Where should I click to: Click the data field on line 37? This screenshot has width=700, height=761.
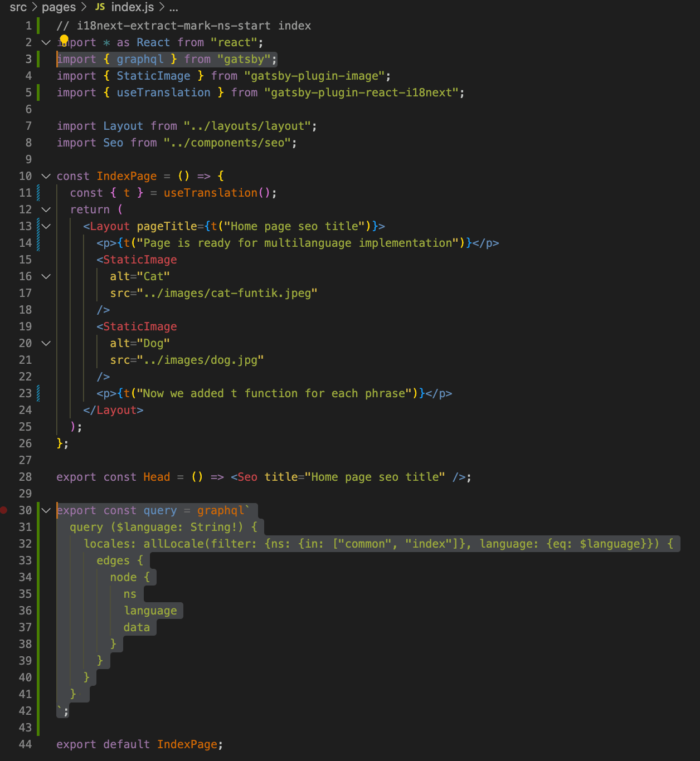137,627
